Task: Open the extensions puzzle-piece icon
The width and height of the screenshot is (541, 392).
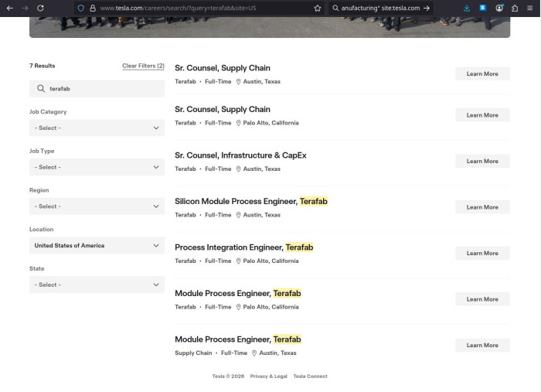Action: pyautogui.click(x=515, y=8)
